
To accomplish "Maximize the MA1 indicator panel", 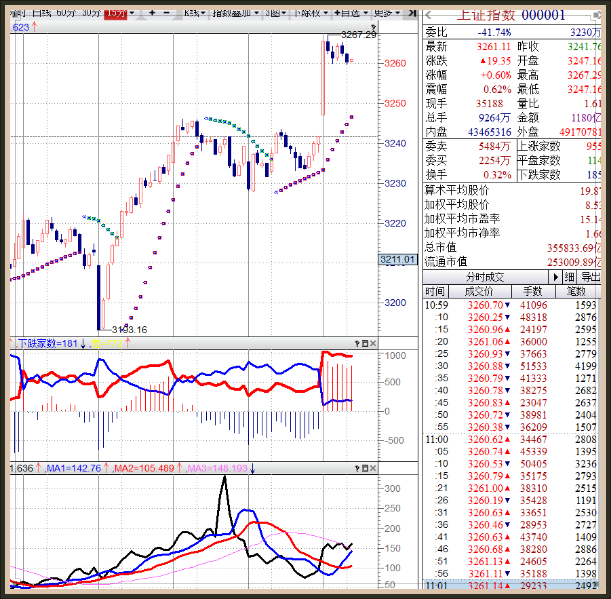I will point(365,468).
